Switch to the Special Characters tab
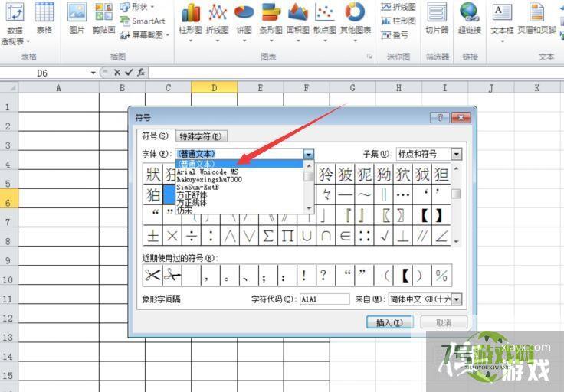The image size is (564, 392). coord(201,136)
